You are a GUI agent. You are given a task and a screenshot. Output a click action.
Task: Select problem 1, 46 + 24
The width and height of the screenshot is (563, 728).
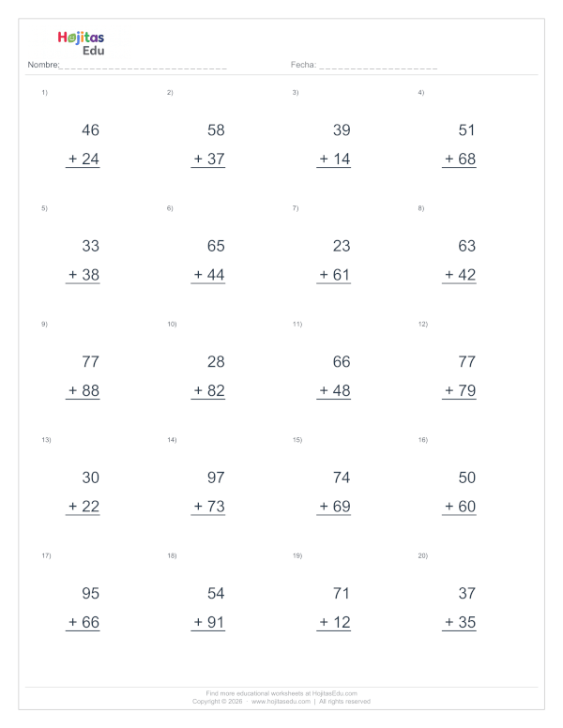(x=83, y=144)
